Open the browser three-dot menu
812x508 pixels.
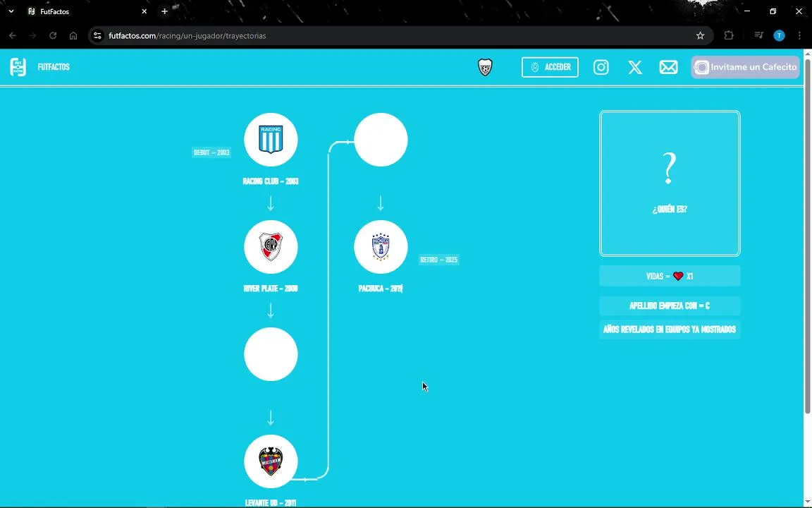click(799, 36)
